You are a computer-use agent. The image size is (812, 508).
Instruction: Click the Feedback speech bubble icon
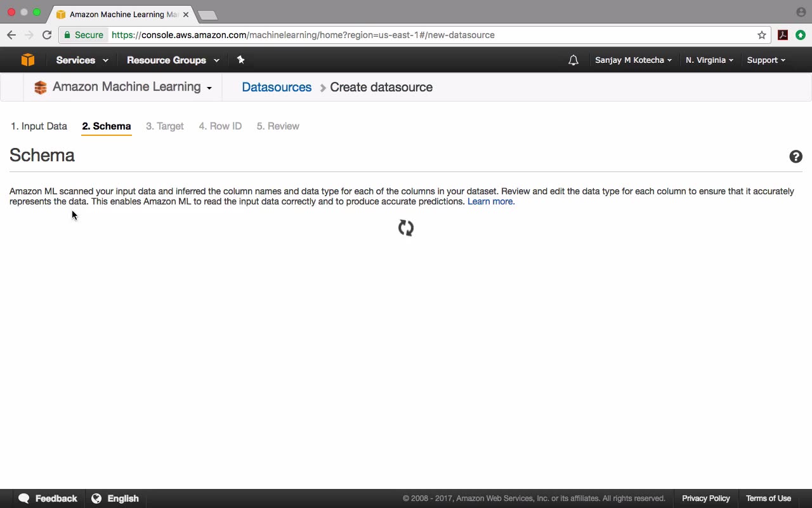click(24, 498)
